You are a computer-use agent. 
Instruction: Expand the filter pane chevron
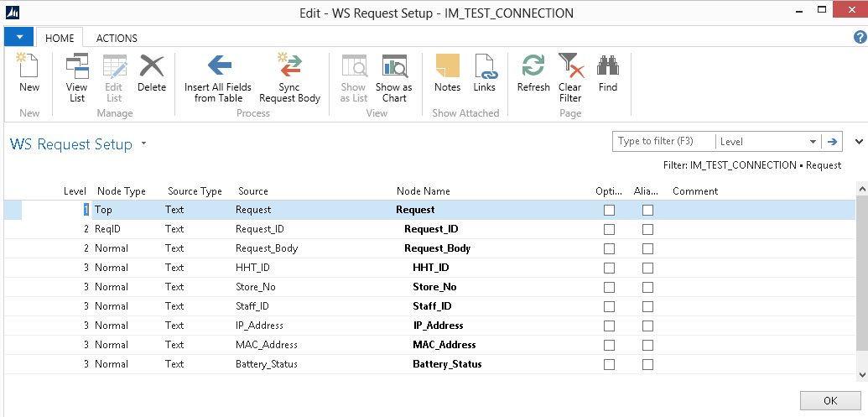tap(858, 142)
